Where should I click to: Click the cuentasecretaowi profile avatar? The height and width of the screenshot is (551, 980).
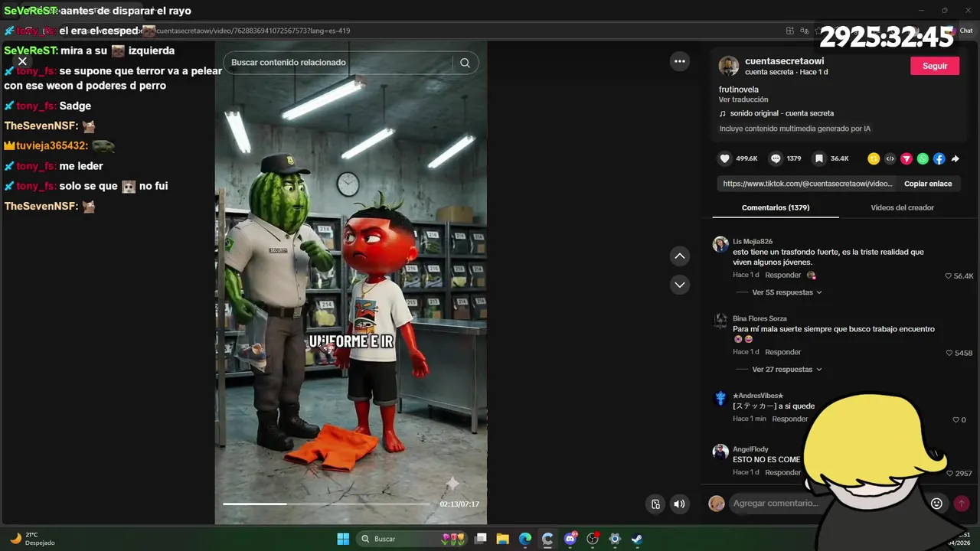729,66
